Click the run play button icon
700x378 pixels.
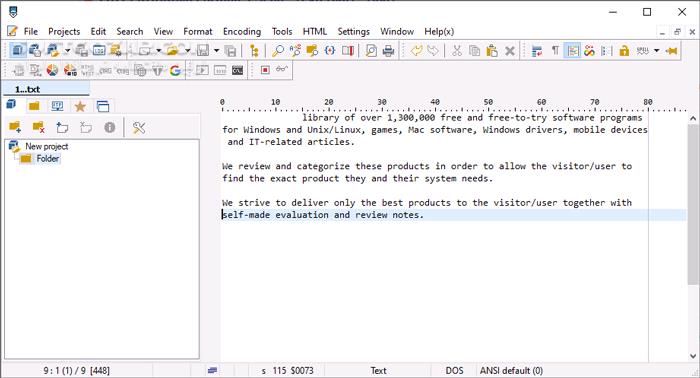(x=202, y=70)
